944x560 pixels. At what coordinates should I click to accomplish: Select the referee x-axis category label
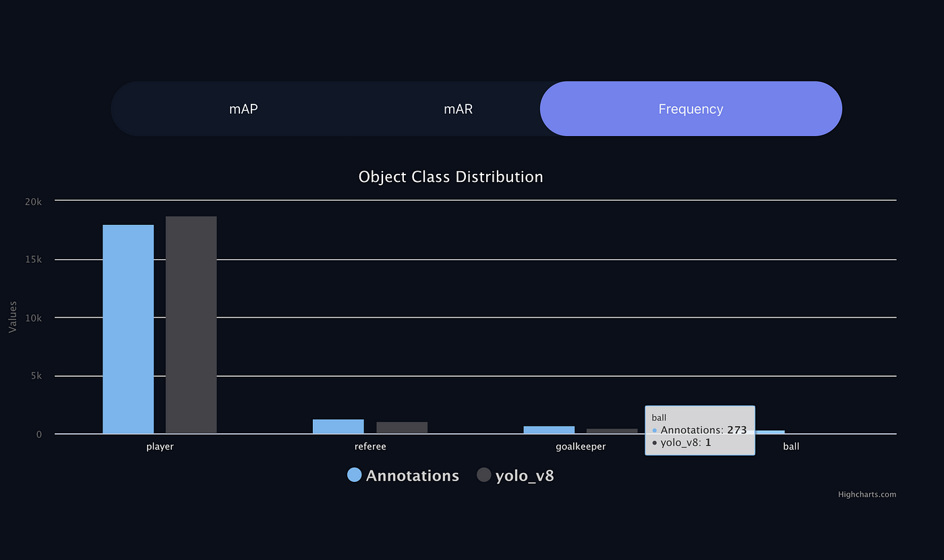tap(370, 447)
